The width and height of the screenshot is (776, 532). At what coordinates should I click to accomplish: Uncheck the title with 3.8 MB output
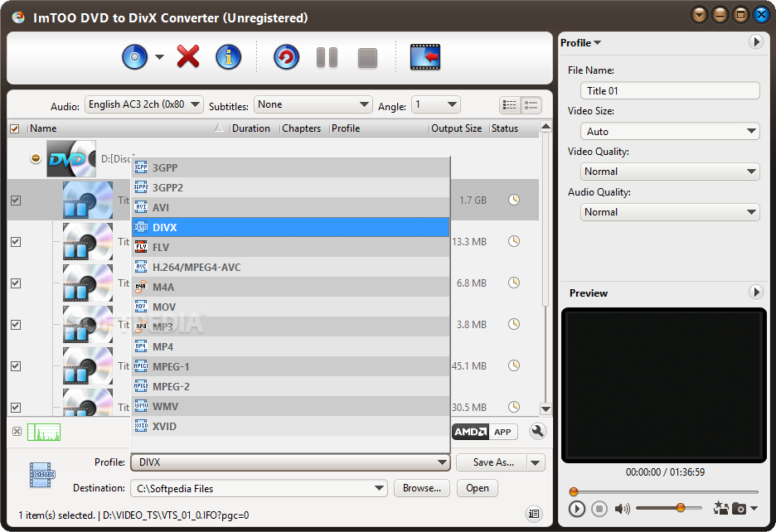pos(16,325)
